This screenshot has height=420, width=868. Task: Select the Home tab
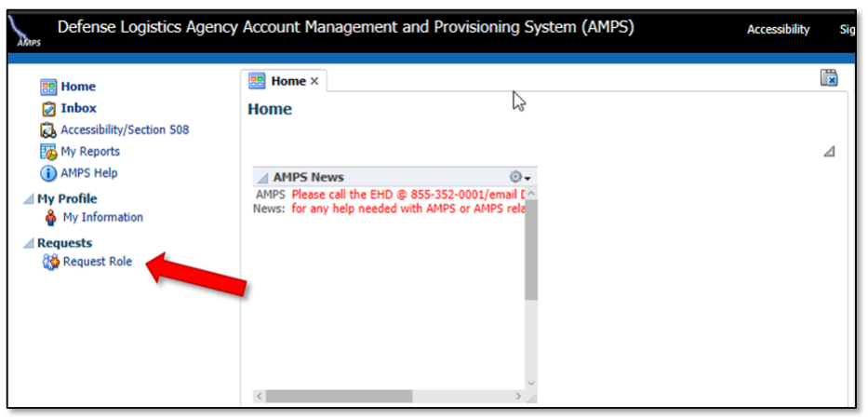(x=285, y=81)
